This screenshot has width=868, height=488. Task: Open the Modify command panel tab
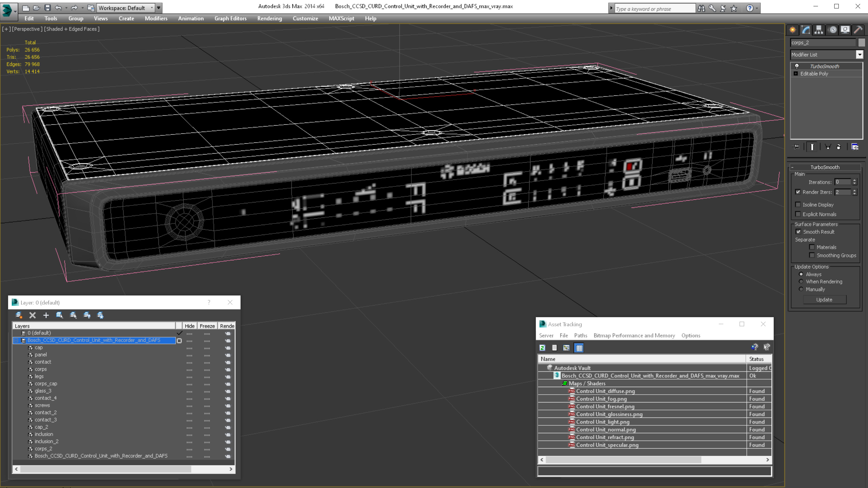click(806, 30)
